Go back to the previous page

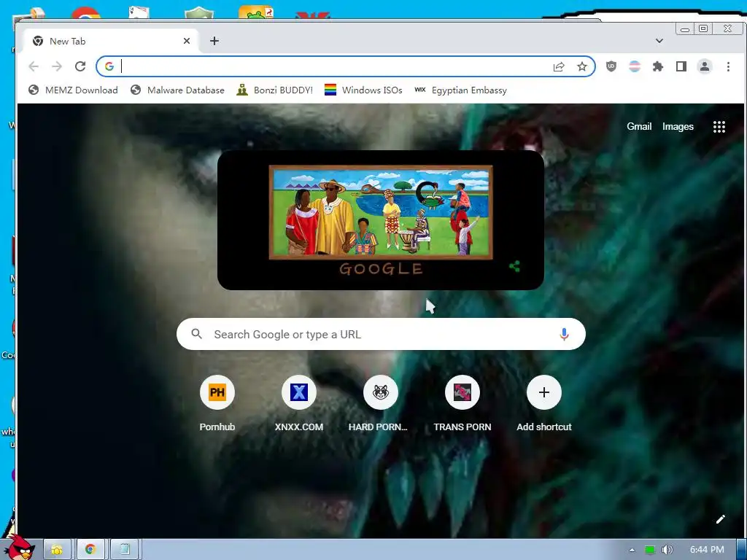click(34, 66)
